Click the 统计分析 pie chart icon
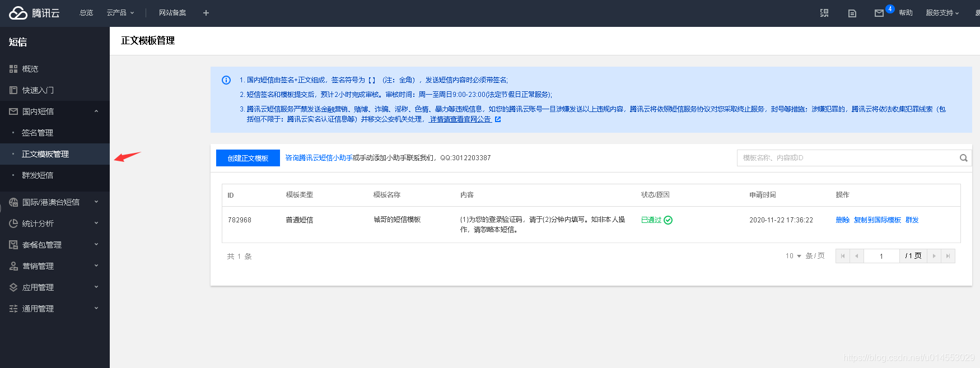 [x=13, y=223]
